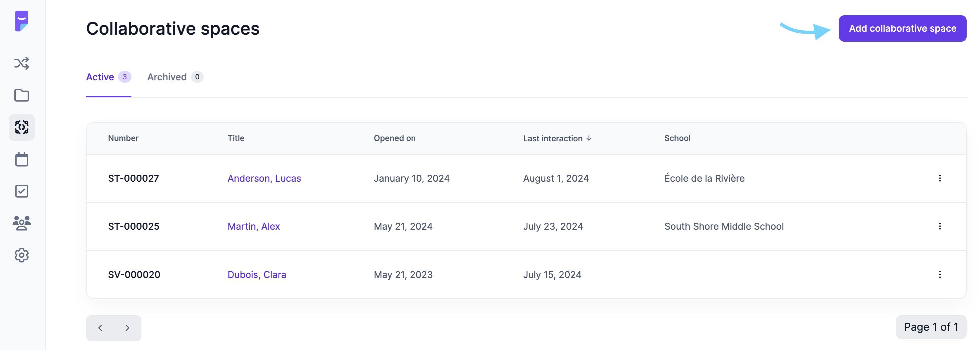The image size is (980, 350).
Task: Open row options for ST-000027
Action: point(940,178)
